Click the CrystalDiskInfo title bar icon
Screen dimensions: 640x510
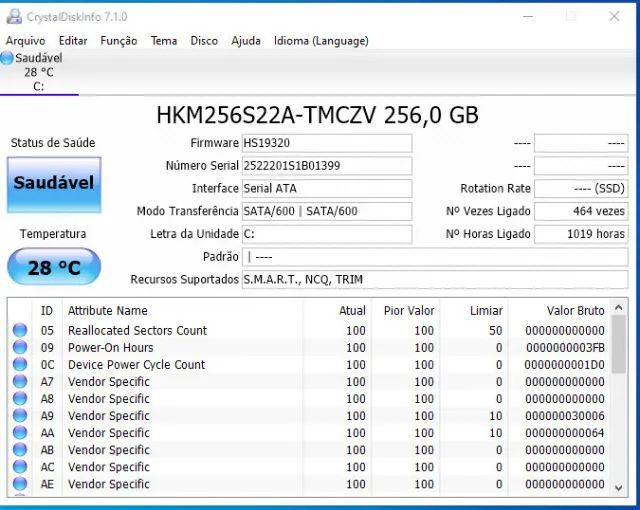(x=14, y=17)
